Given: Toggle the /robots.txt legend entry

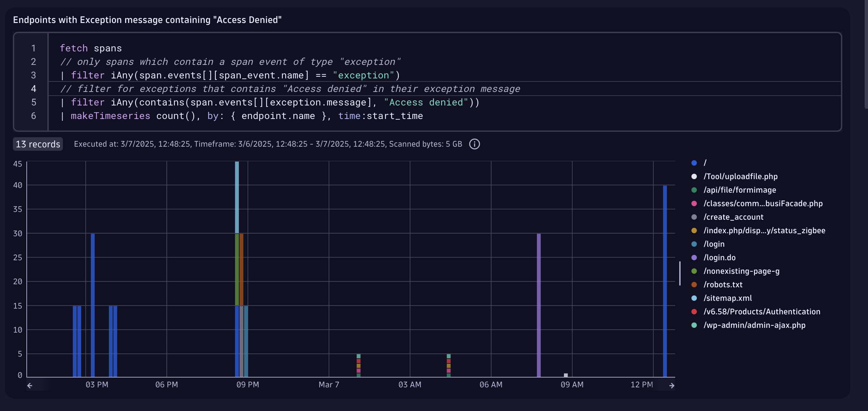Looking at the screenshot, I should 723,284.
